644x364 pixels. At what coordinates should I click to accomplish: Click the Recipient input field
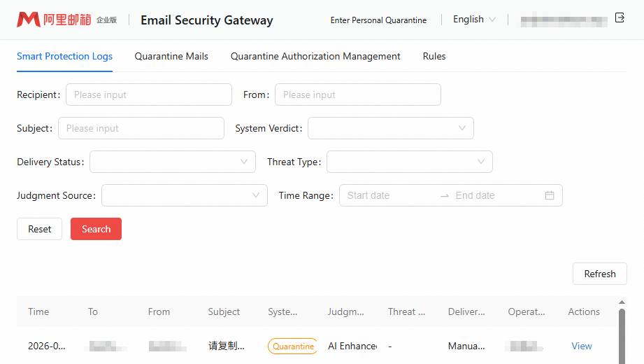click(149, 94)
